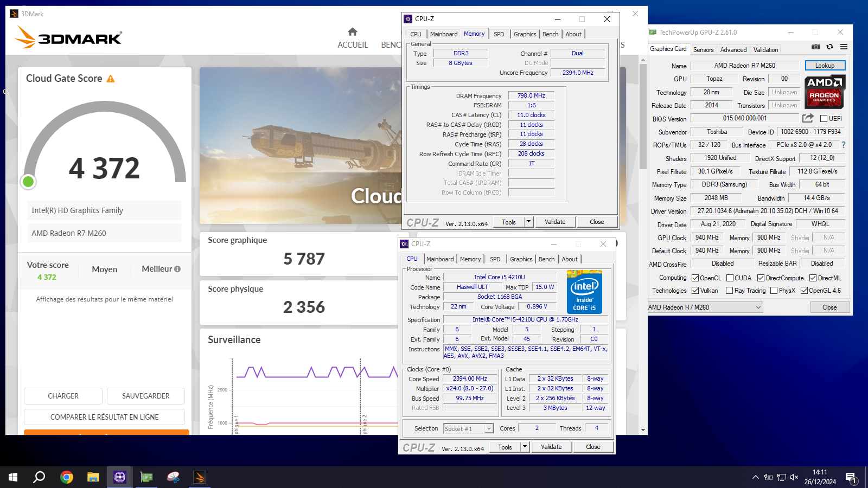Image resolution: width=868 pixels, height=488 pixels.
Task: Open the GPU-Z screenshot camera icon
Action: coord(815,47)
